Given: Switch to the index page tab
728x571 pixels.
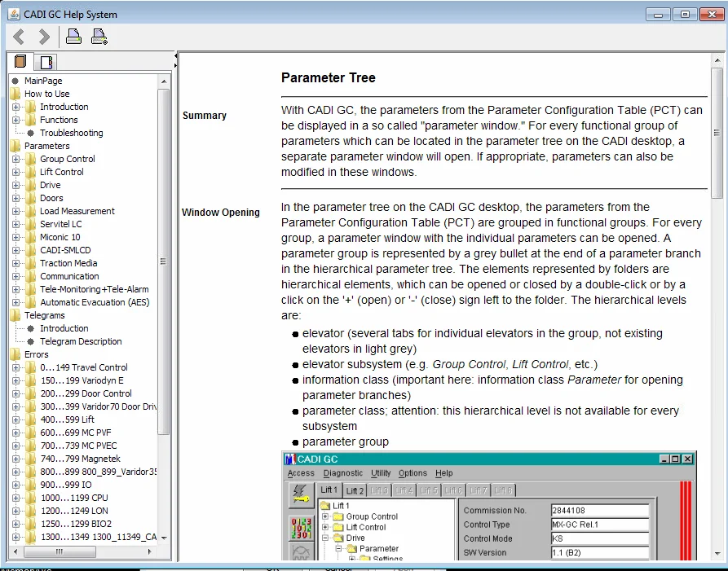Looking at the screenshot, I should click(46, 62).
